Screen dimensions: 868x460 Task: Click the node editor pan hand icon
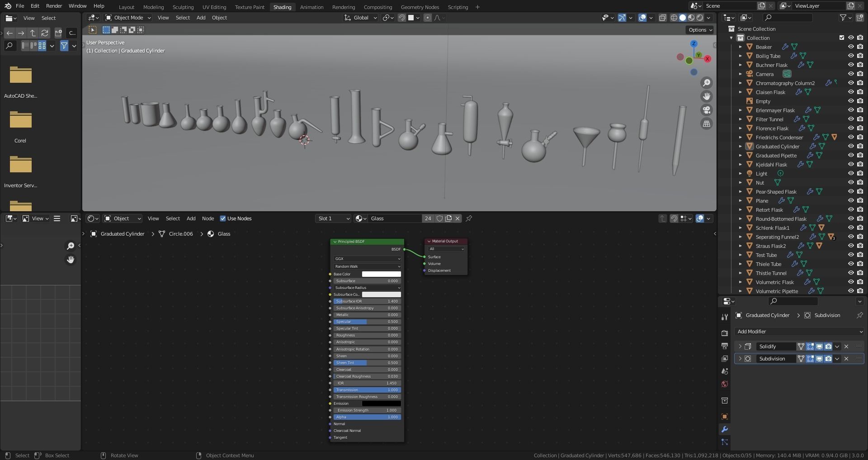71,260
